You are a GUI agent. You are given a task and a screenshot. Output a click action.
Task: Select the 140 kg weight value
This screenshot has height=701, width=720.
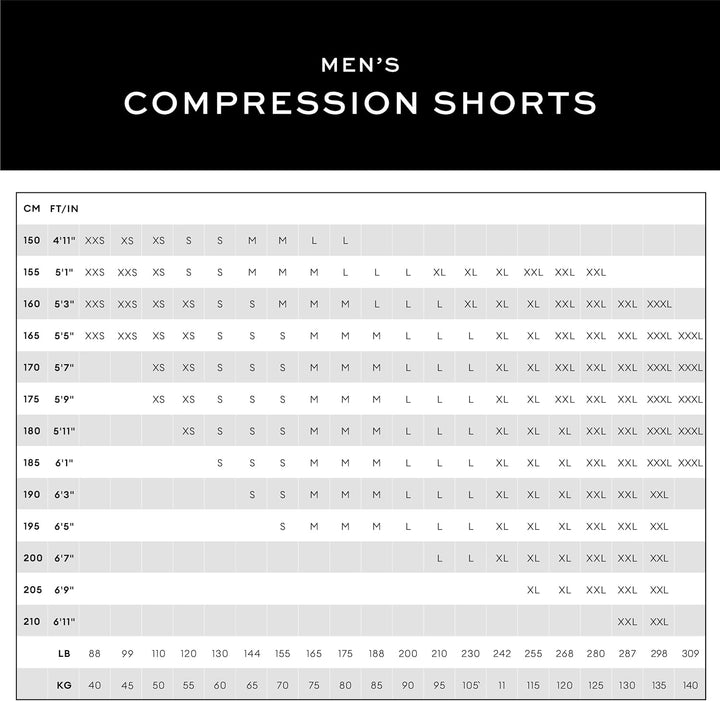point(690,685)
